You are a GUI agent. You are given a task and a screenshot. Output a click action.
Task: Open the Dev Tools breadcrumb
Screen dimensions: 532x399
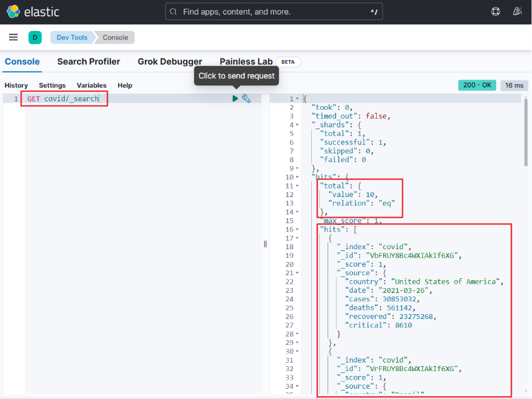[x=72, y=38]
